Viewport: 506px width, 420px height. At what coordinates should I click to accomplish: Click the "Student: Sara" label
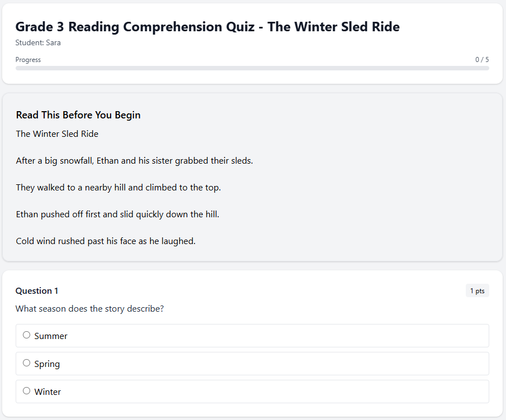(x=38, y=42)
